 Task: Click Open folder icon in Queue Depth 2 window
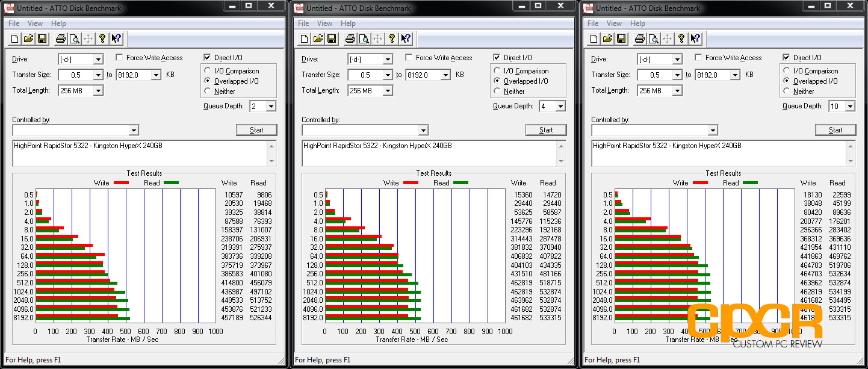click(x=28, y=39)
